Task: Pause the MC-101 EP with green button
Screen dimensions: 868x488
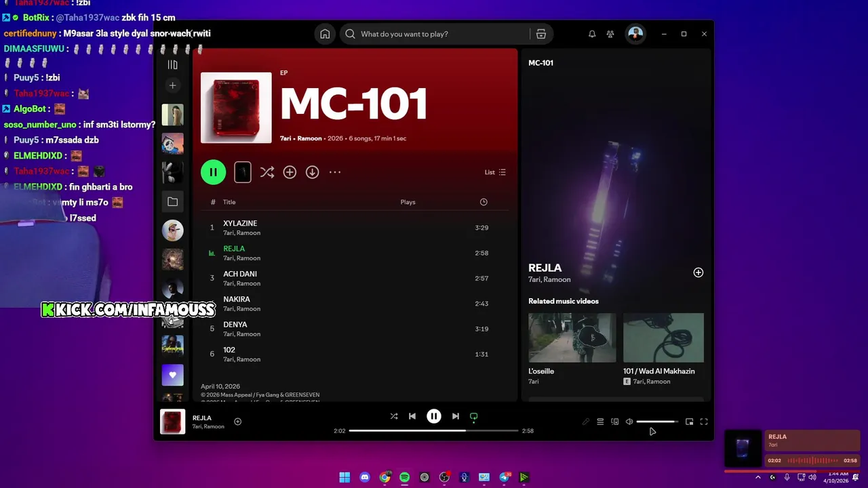Action: click(x=213, y=172)
